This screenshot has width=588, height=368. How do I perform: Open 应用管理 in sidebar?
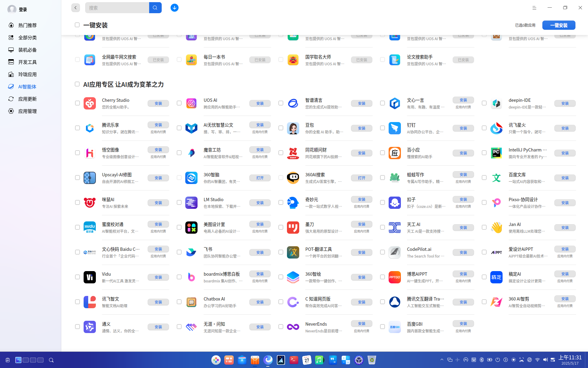click(28, 111)
